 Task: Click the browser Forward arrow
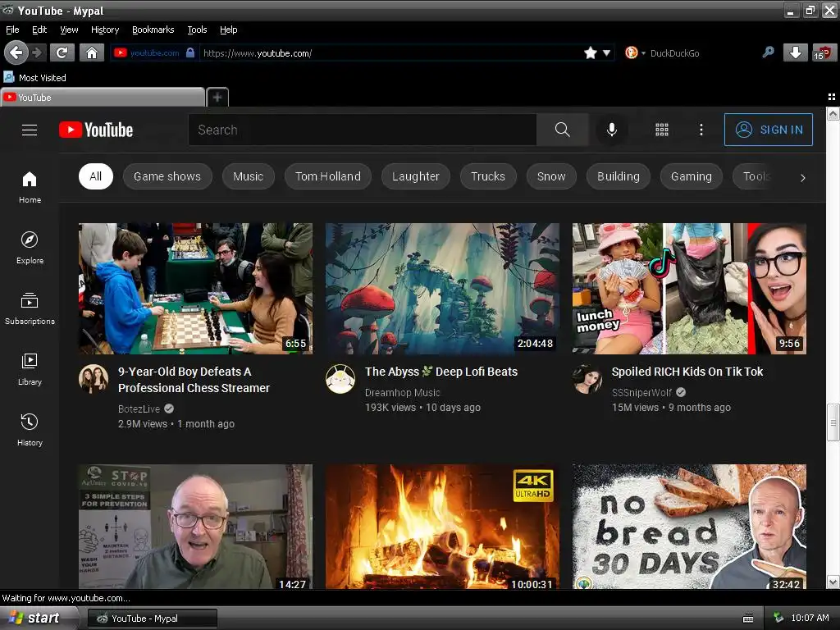(x=37, y=52)
